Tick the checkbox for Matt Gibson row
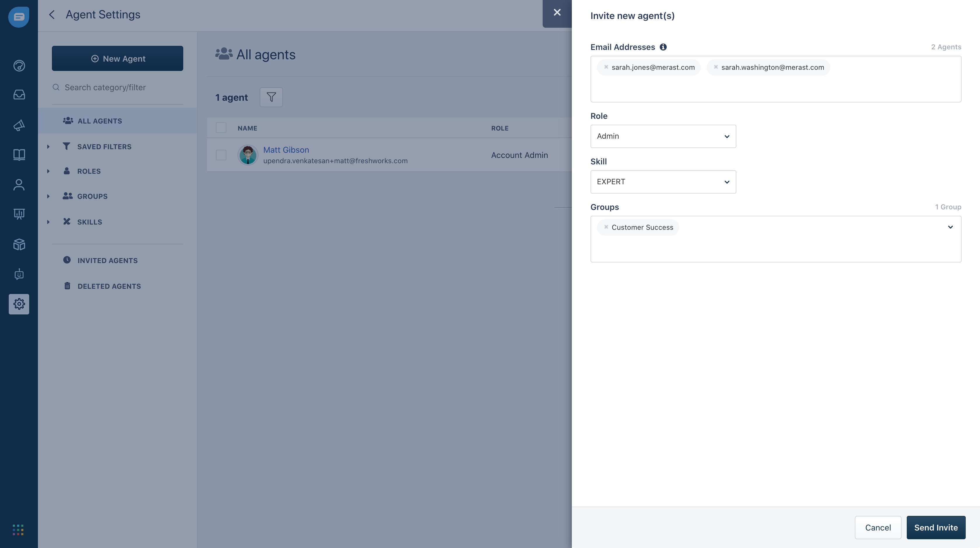The height and width of the screenshot is (548, 980). (221, 155)
